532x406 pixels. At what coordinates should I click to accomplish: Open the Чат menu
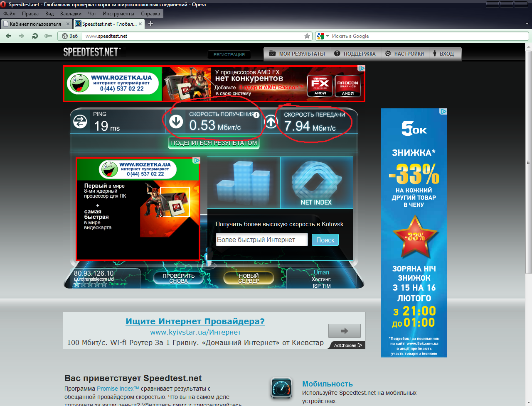pos(92,14)
